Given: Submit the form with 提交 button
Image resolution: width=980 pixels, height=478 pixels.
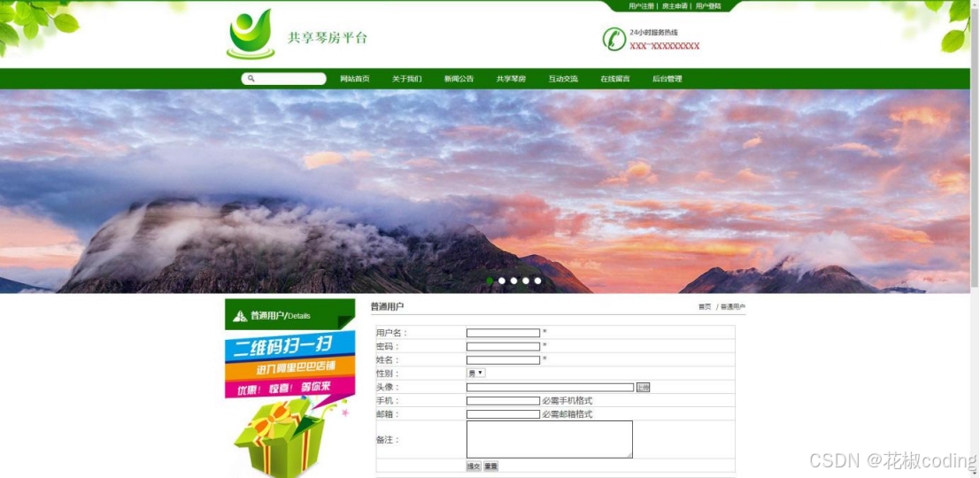Looking at the screenshot, I should pyautogui.click(x=474, y=466).
